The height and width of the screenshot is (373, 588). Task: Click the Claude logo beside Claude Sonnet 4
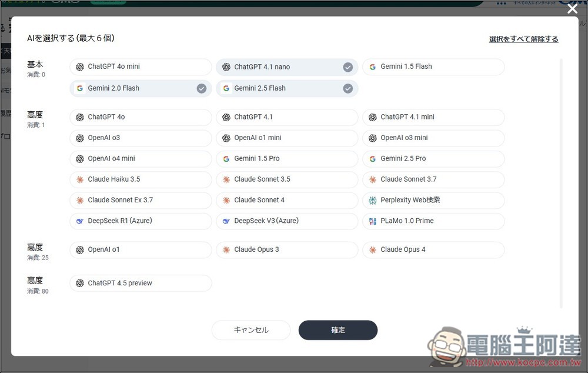coord(226,201)
